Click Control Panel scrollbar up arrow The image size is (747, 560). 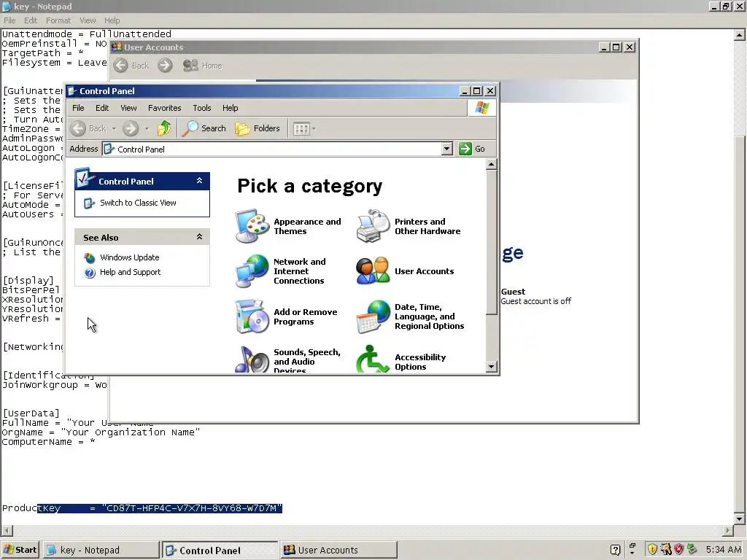pyautogui.click(x=491, y=164)
